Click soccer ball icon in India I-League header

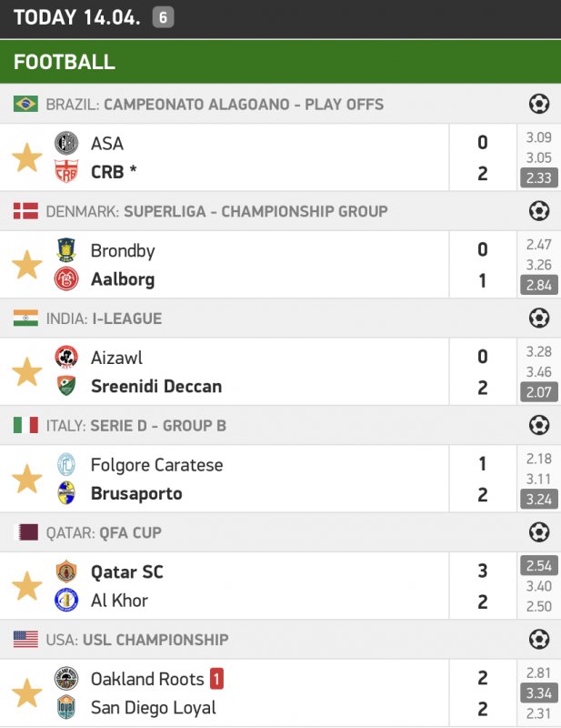[x=539, y=318]
